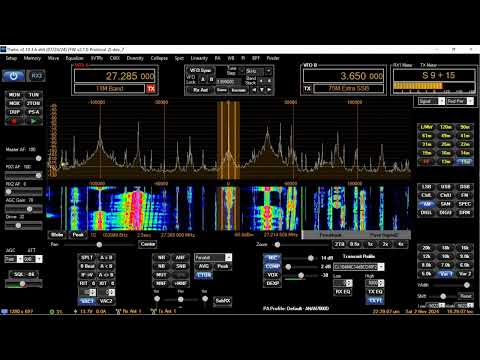Screen dimensions: 480x360
Task: Click the SPLT split button
Action: [x=87, y=258]
